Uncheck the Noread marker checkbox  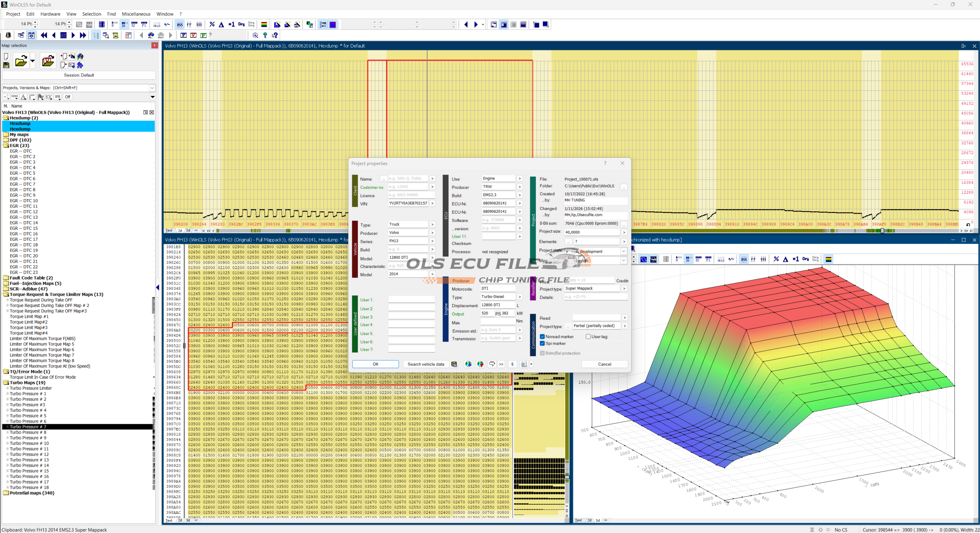542,337
